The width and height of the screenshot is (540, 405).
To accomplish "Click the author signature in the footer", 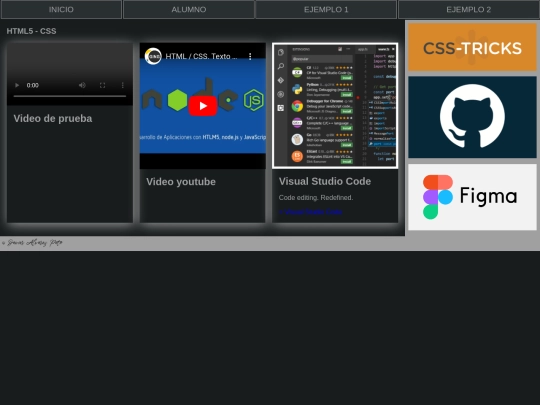I will click(32, 243).
